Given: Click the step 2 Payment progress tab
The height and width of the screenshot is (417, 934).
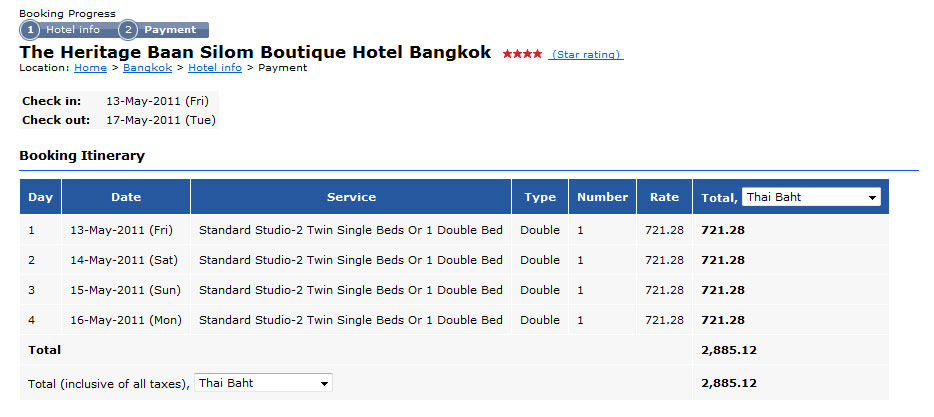Looking at the screenshot, I should pos(164,30).
